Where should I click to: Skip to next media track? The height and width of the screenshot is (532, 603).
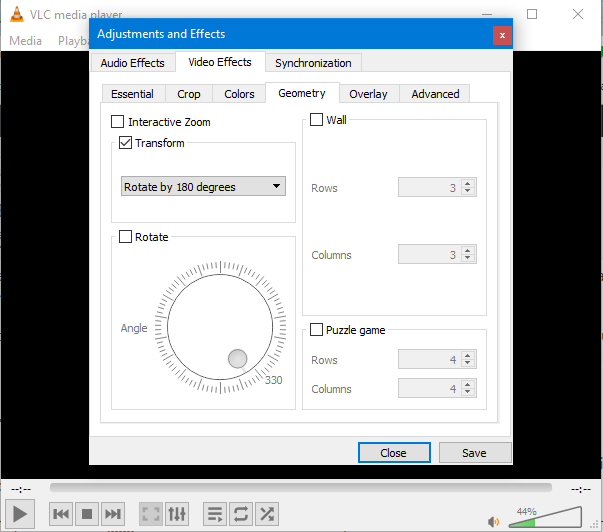click(x=113, y=514)
